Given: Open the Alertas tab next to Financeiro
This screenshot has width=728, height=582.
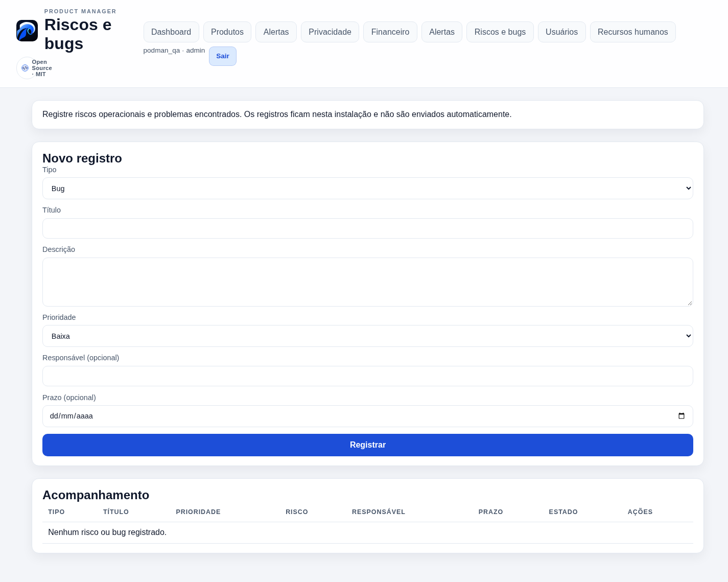Looking at the screenshot, I should pyautogui.click(x=442, y=32).
